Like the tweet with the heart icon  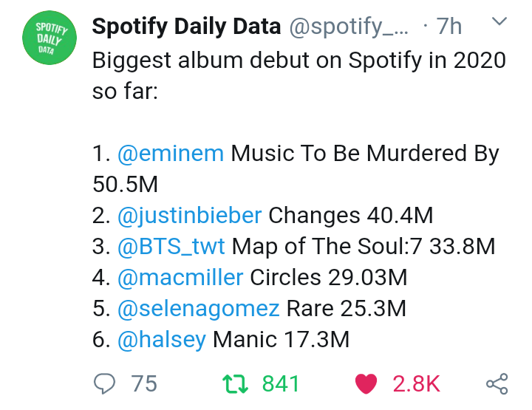click(366, 383)
